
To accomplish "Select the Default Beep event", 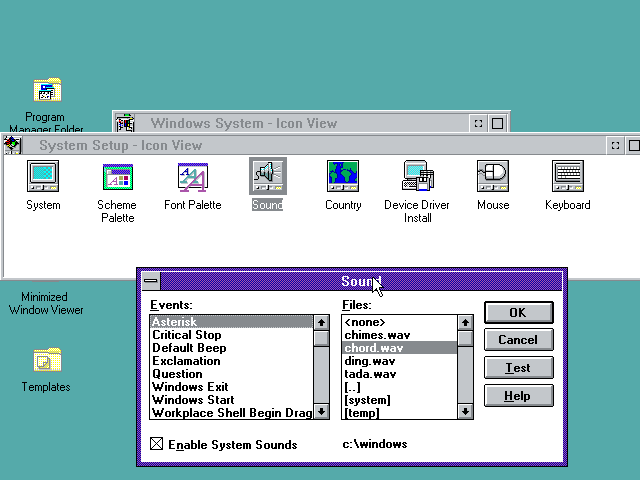I will point(231,348).
